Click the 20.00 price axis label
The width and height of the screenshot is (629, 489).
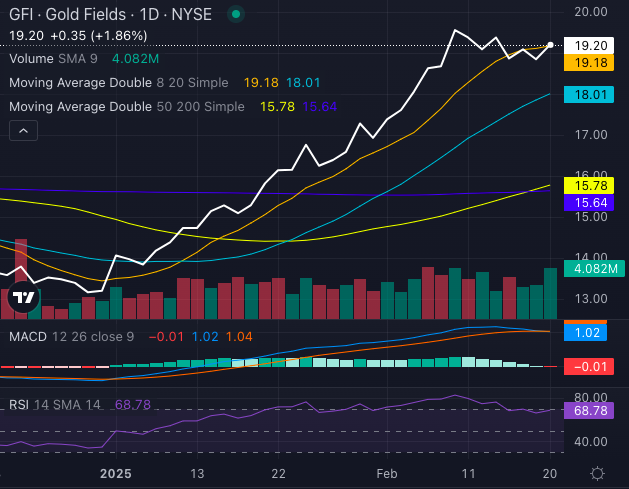(x=590, y=12)
